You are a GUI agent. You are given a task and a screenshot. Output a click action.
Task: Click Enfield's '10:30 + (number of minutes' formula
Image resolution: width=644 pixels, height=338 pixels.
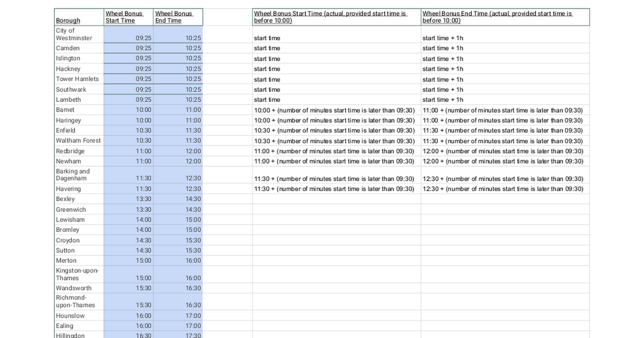pos(336,130)
